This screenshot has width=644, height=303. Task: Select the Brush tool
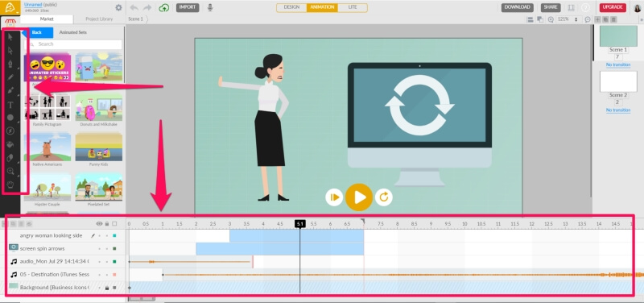(x=10, y=90)
